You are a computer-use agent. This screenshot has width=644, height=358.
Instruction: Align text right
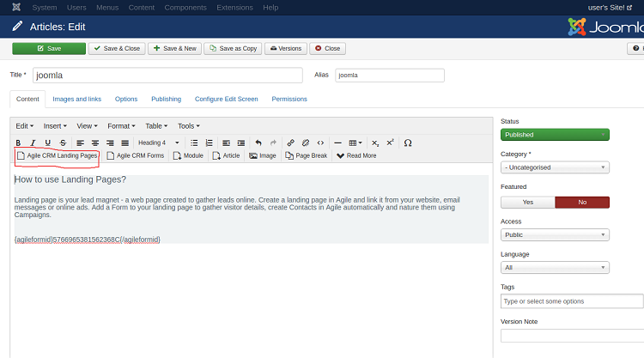110,143
